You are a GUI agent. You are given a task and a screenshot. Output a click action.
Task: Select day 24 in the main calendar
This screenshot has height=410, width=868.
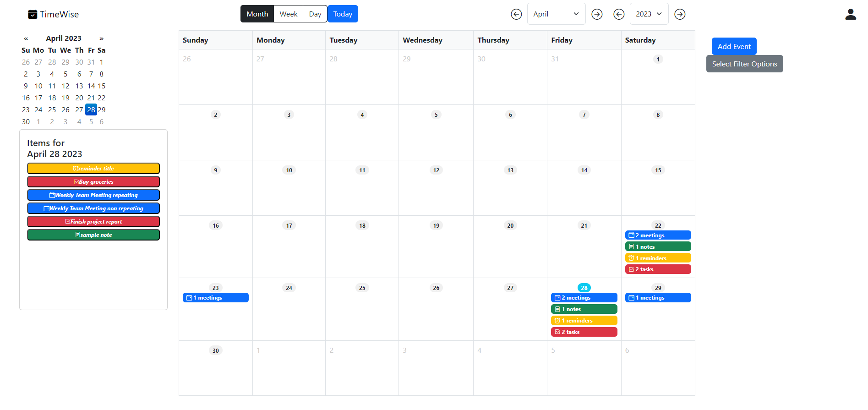click(x=289, y=288)
